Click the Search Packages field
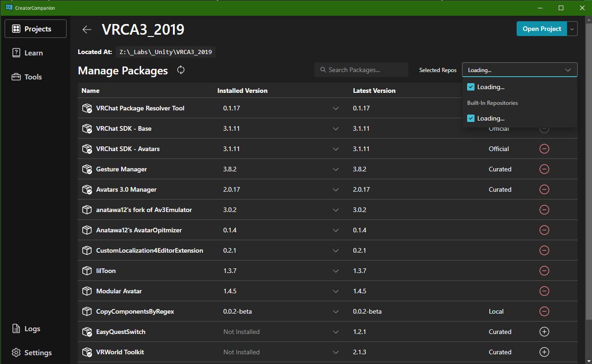 (361, 70)
